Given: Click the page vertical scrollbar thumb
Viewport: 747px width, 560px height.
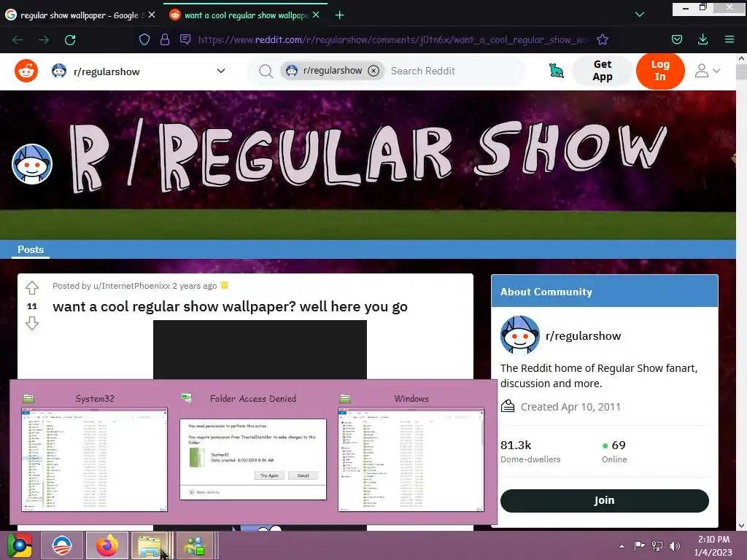Looking at the screenshot, I should (x=741, y=71).
